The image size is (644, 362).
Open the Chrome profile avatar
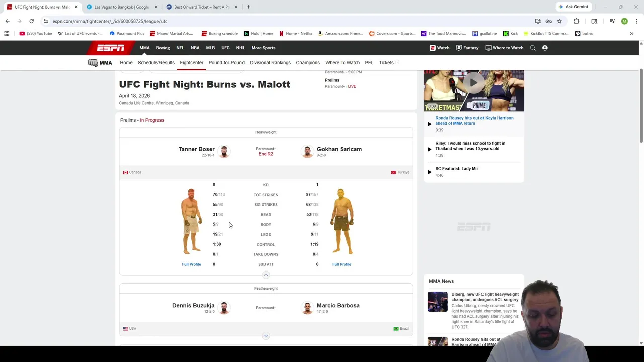[x=624, y=21]
